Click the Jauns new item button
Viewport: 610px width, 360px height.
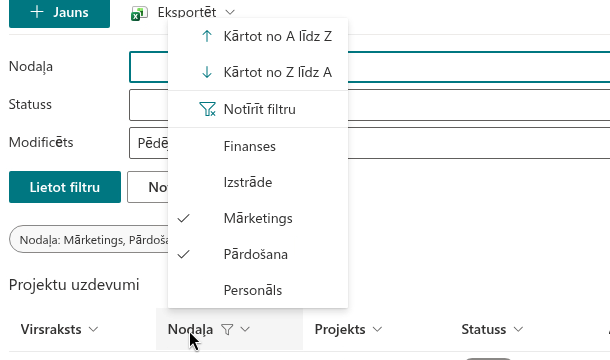(x=59, y=13)
